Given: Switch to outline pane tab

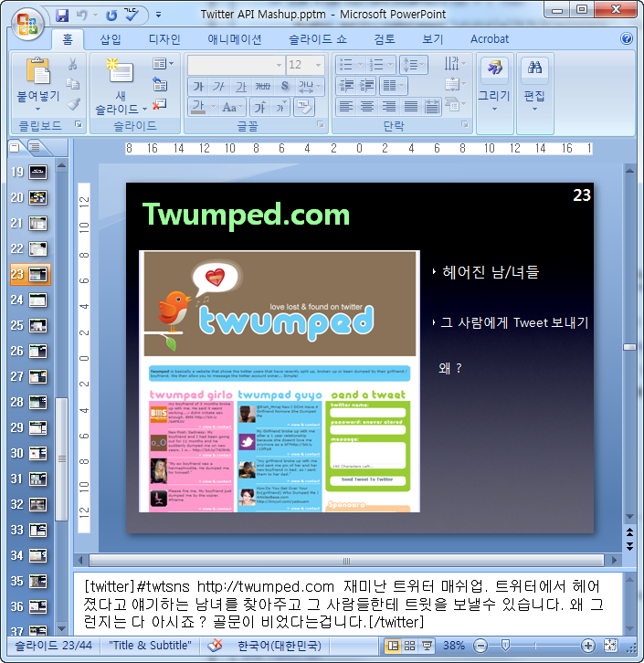Looking at the screenshot, I should click(36, 148).
